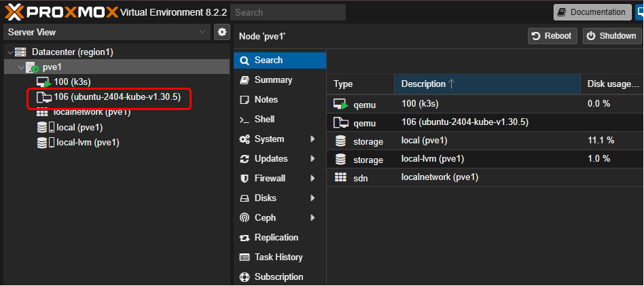
Task: Click the Type column header
Action: pyautogui.click(x=361, y=84)
